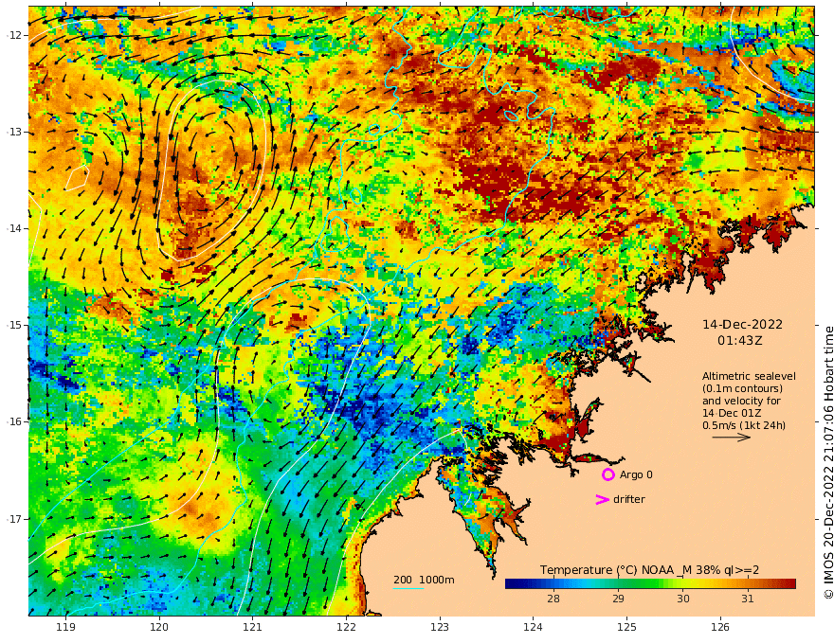This screenshot has width=834, height=644.
Task: Click the magenta Argo 0 circle marker
Action: 607,474
